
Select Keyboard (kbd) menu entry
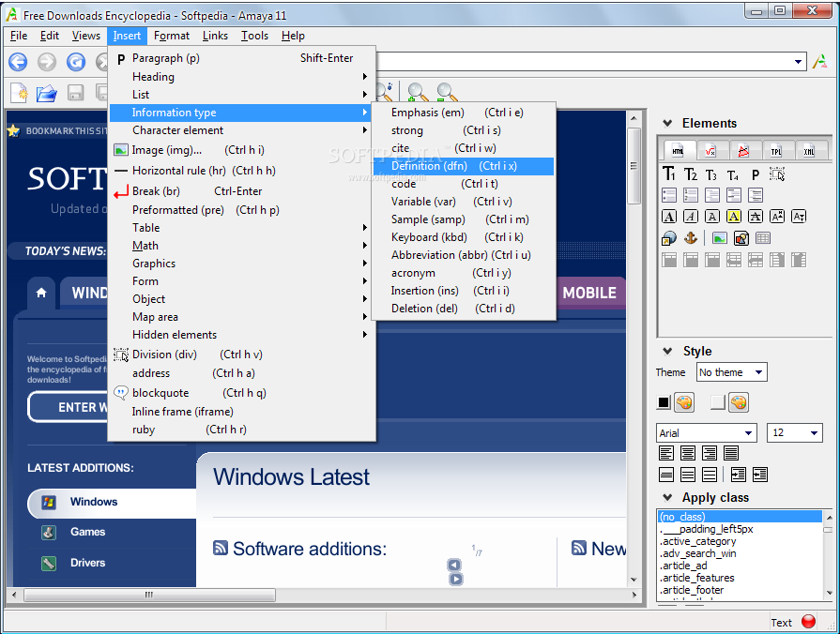coord(464,237)
